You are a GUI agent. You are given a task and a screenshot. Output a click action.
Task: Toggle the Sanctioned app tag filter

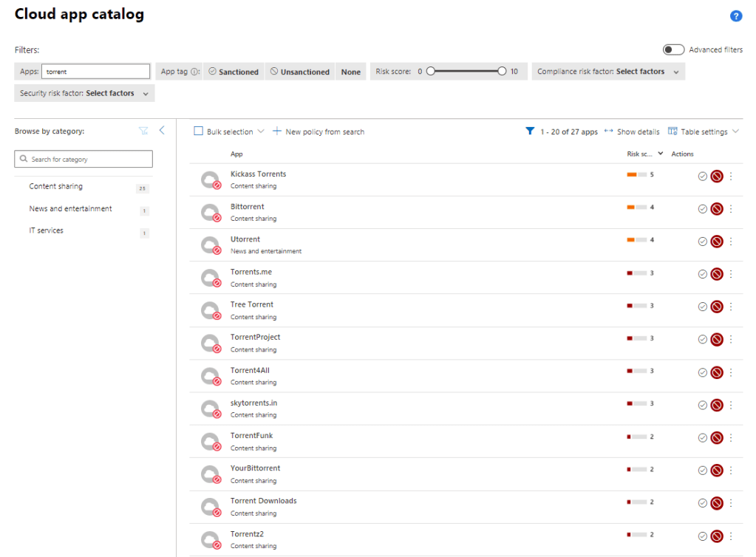(x=234, y=72)
